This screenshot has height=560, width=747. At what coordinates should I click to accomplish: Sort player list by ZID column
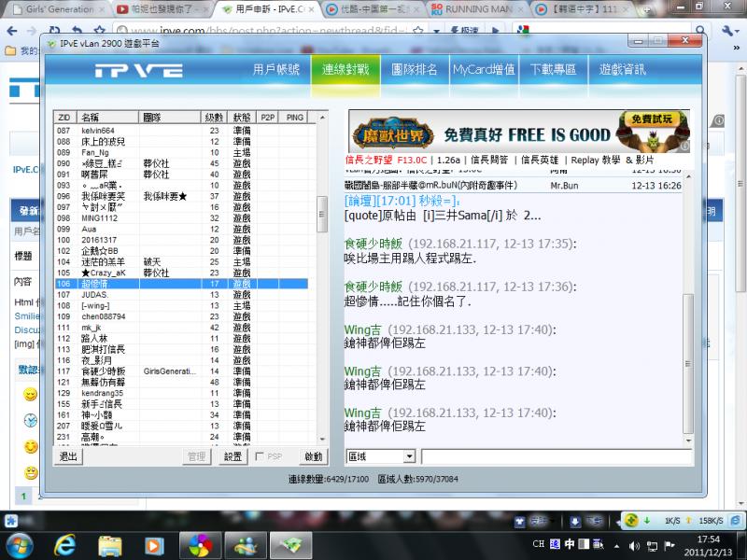64,118
